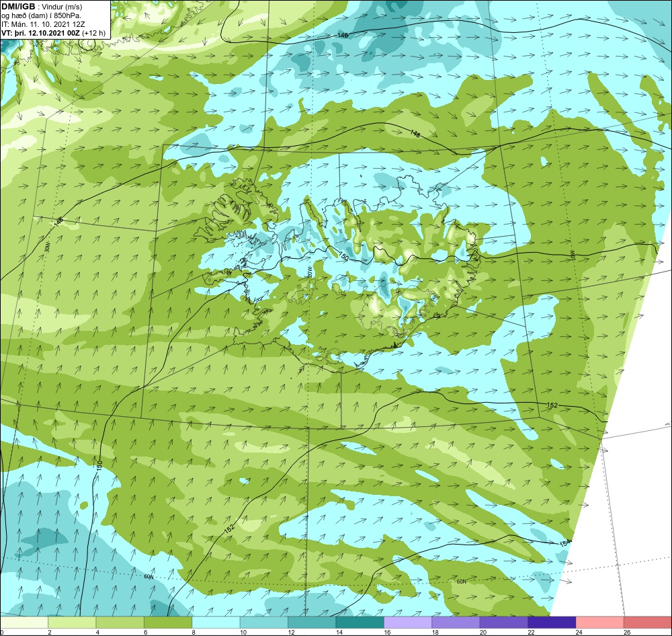Select the light green 2–4 m/s legend swatch
Image resolution: width=672 pixels, height=636 pixels.
[72, 623]
